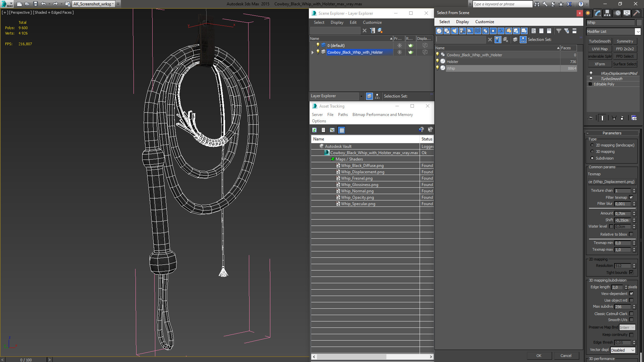
Task: Toggle visibility bulb of Holster object
Action: pos(437,61)
